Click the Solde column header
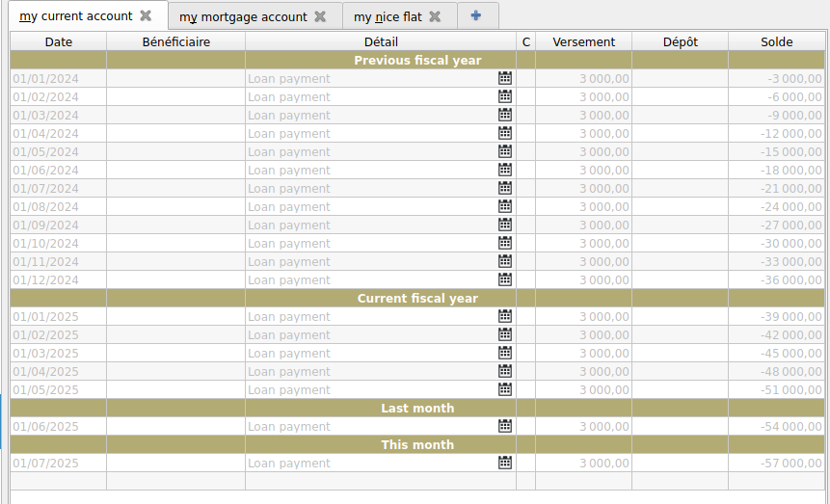 point(777,41)
